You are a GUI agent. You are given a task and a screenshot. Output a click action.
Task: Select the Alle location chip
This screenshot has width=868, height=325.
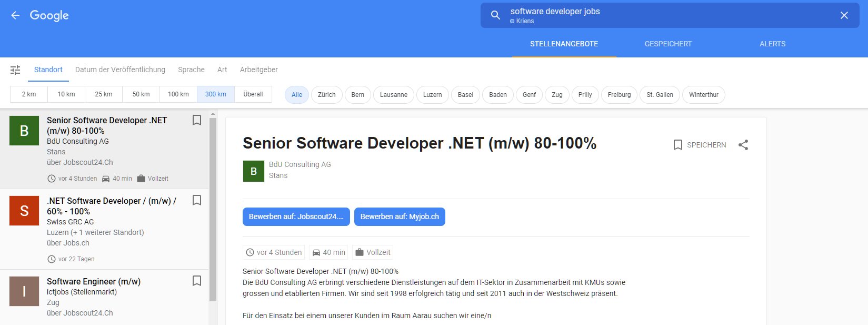coord(297,95)
